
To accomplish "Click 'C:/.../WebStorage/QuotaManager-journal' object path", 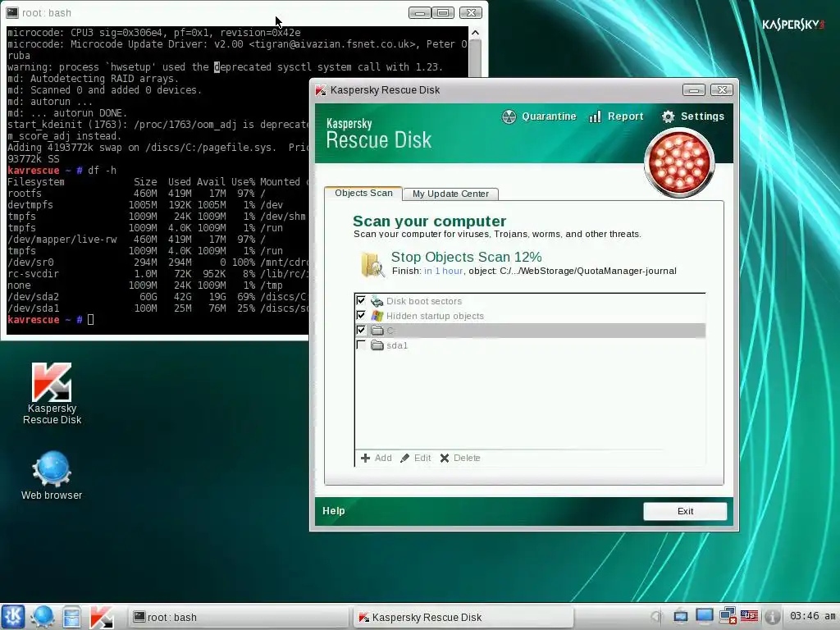I will [588, 271].
